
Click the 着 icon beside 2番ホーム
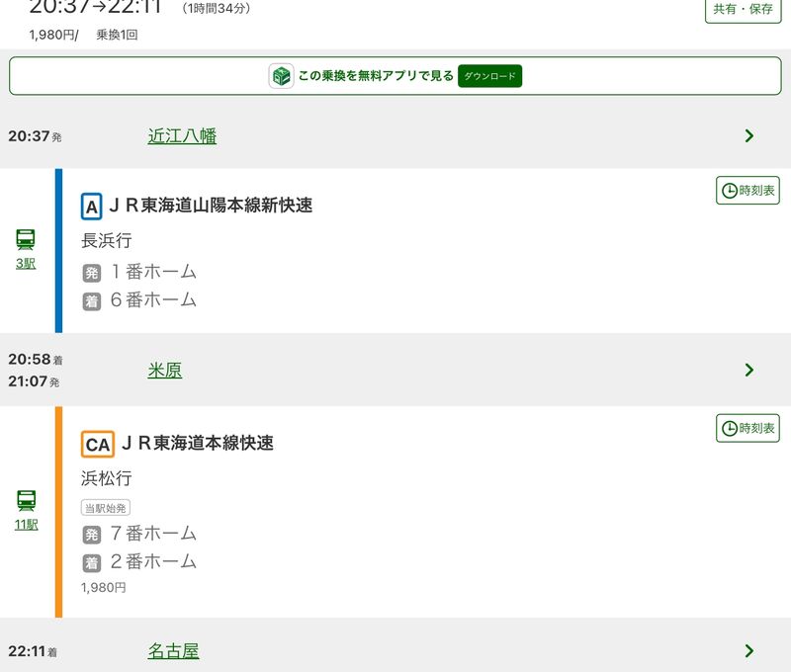pyautogui.click(x=92, y=562)
